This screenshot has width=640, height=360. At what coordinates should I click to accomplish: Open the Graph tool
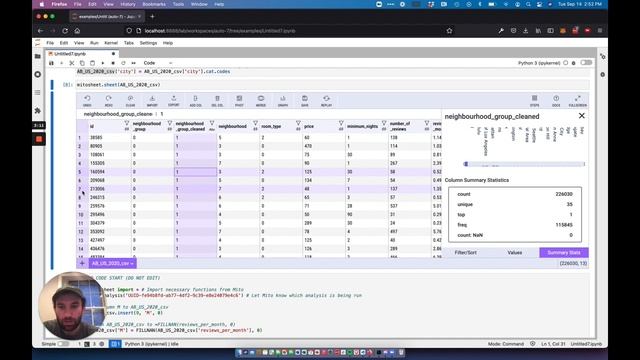coord(282,100)
